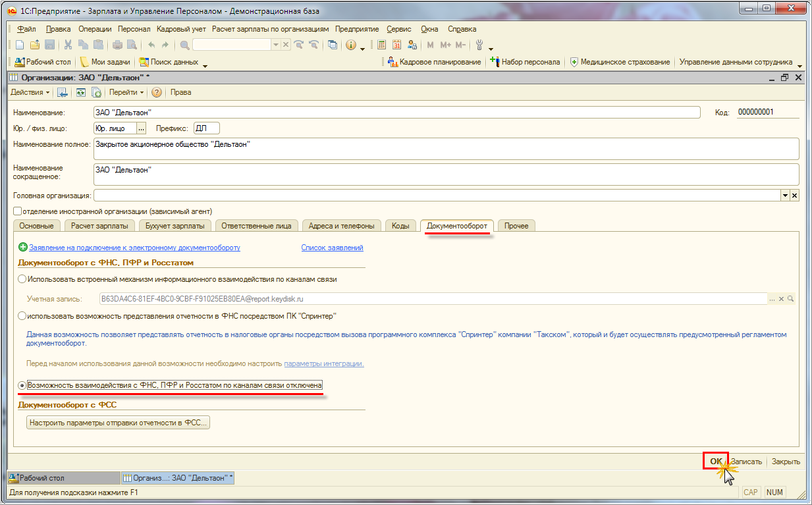Click the document with green plus form icon
Viewport: 812px width, 505px height.
tap(95, 92)
